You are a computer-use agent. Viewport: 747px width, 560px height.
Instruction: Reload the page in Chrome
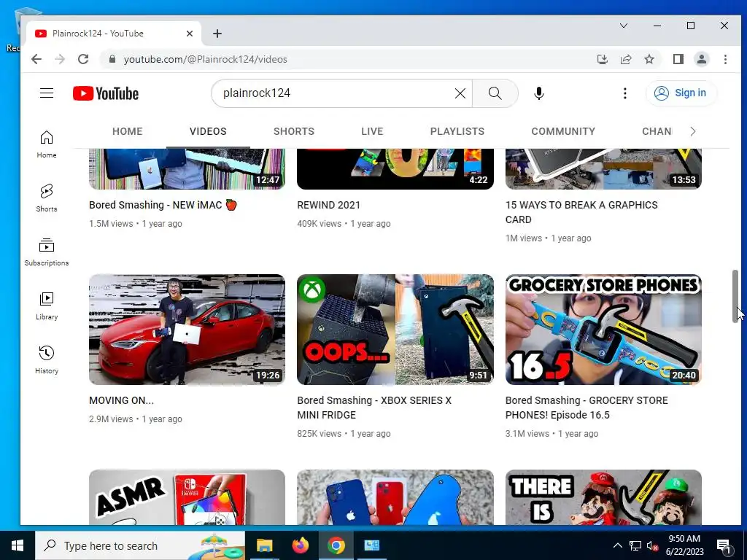(83, 59)
